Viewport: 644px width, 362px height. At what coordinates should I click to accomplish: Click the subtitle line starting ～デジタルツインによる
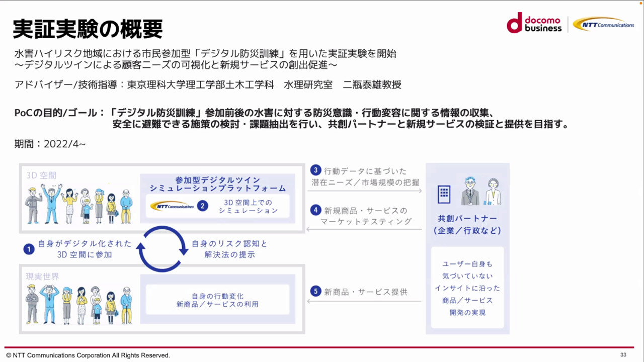click(x=176, y=65)
